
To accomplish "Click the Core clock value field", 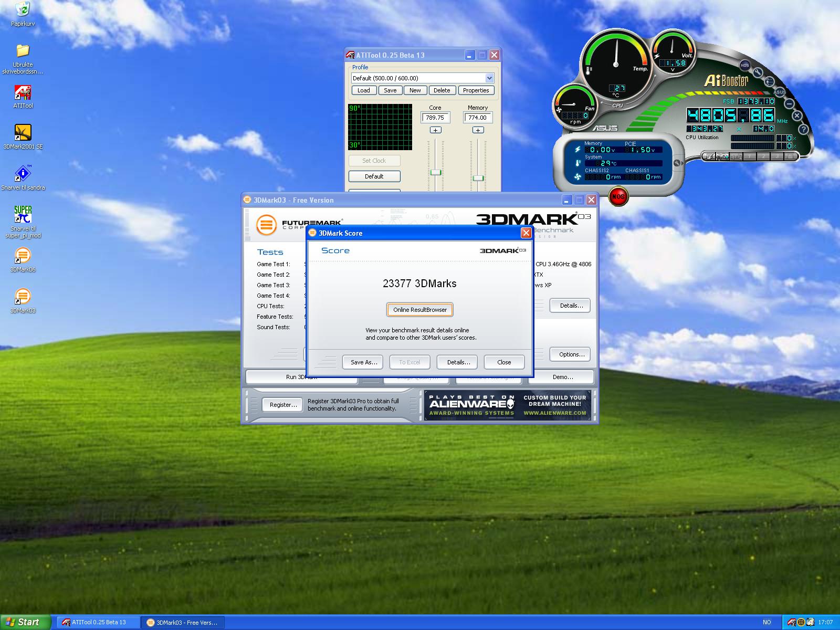I will [x=435, y=118].
